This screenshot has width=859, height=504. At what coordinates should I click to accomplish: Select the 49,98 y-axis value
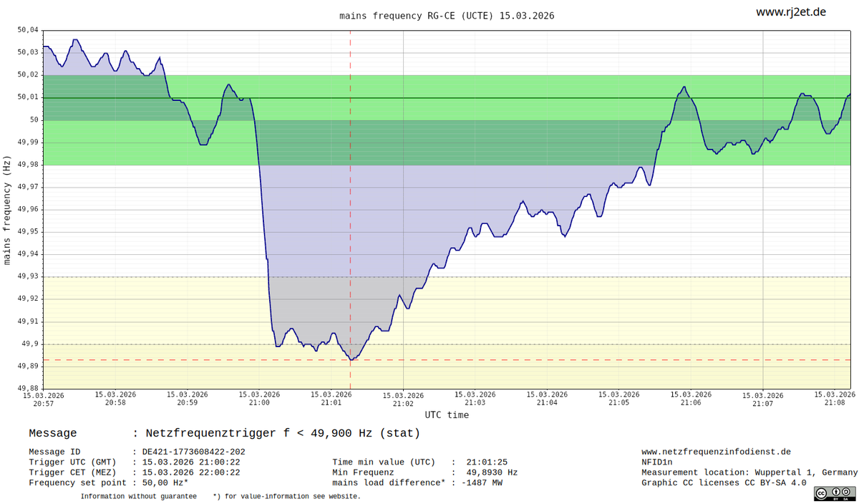(x=27, y=165)
